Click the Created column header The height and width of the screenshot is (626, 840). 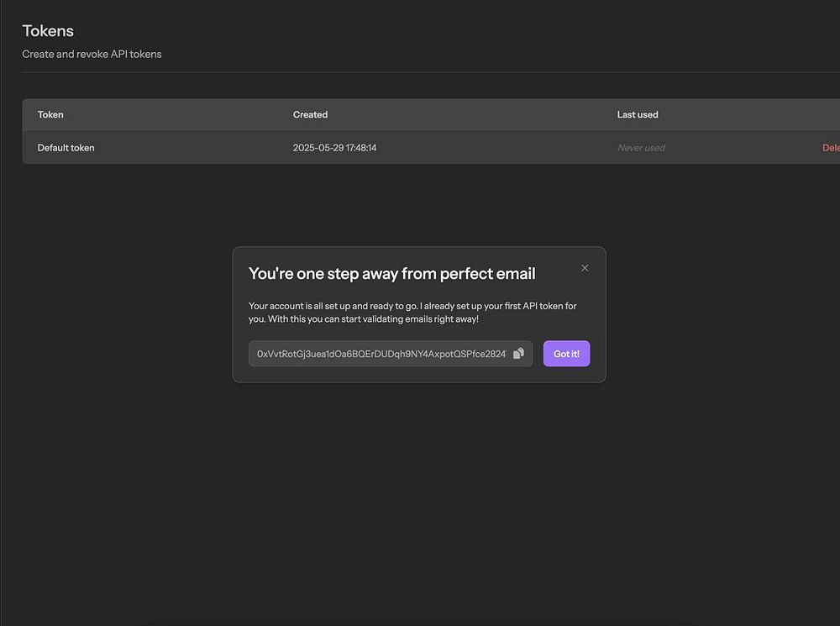(x=310, y=114)
